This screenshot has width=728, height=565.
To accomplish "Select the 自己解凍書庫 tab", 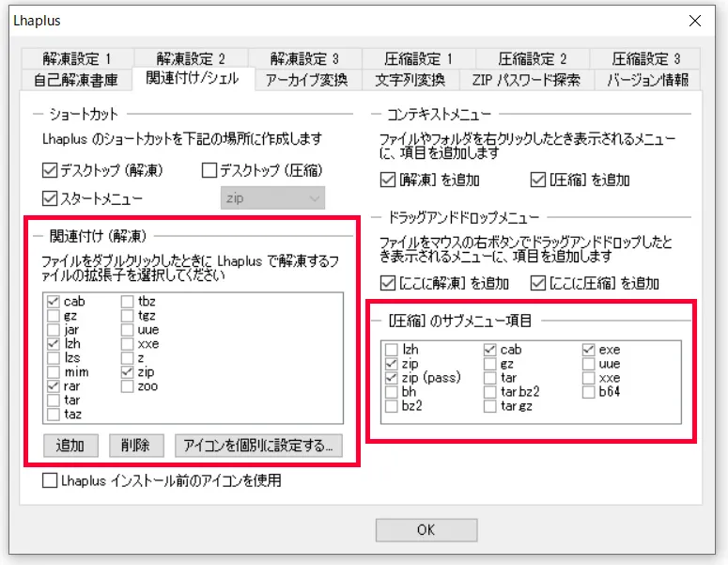I will point(77,80).
